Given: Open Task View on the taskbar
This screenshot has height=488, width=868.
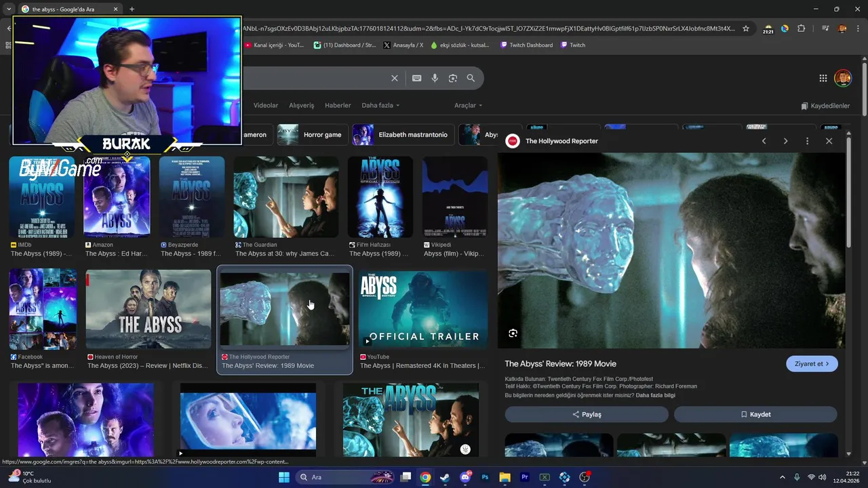Looking at the screenshot, I should coord(406,477).
